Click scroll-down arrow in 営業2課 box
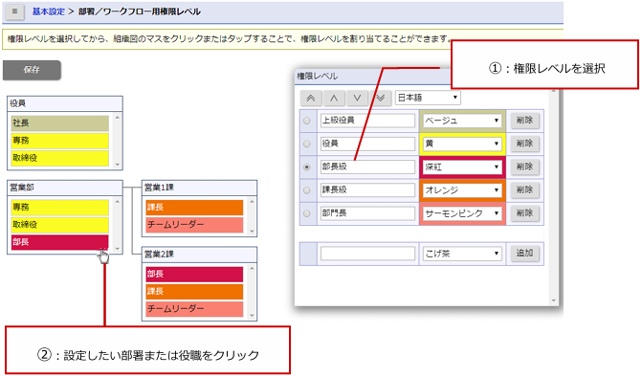 point(252,315)
